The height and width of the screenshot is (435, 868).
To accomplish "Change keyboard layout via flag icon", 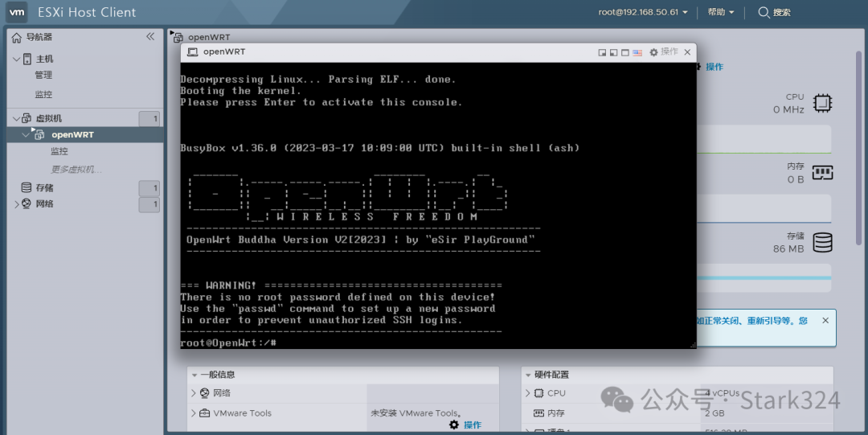I will click(x=637, y=52).
